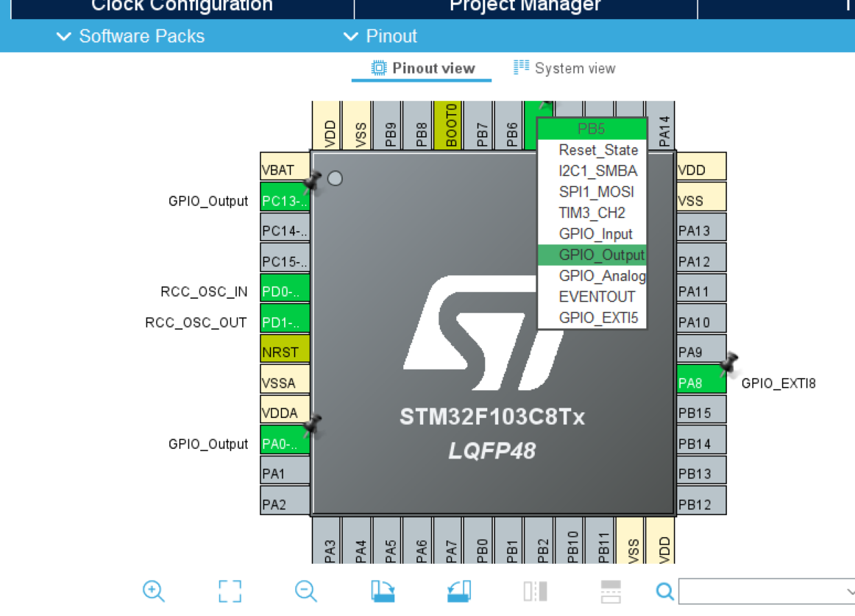The image size is (855, 616).
Task: Click the PA7 pin on bottom
Action: coord(447,540)
